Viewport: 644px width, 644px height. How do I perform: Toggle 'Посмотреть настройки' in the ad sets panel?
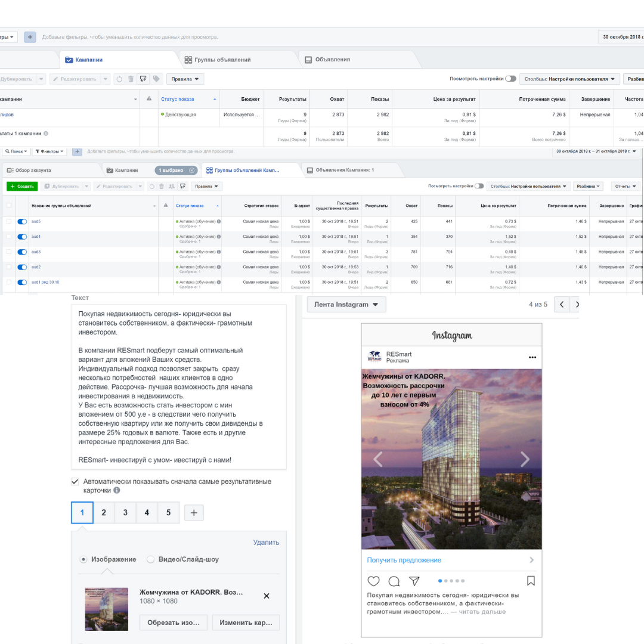click(x=479, y=186)
